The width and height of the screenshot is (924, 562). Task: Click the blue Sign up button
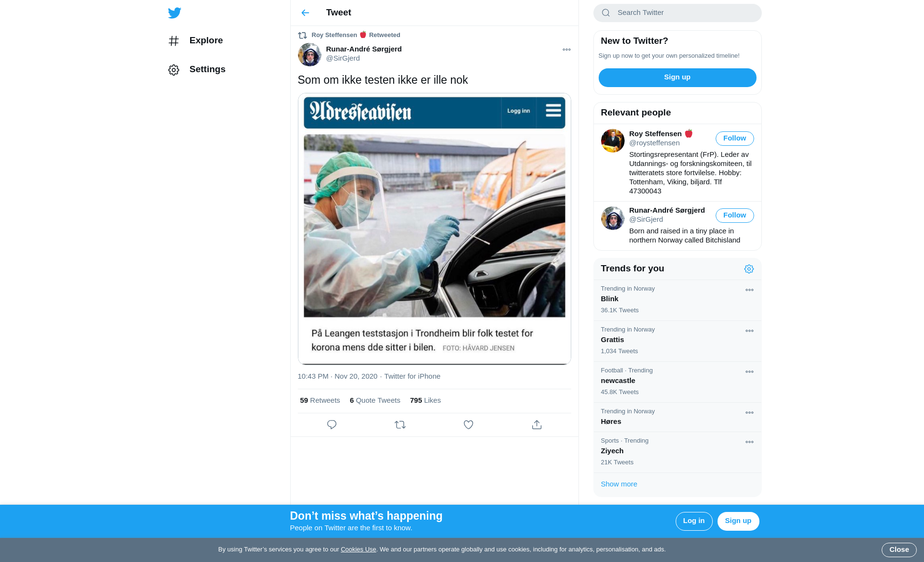[x=677, y=77]
